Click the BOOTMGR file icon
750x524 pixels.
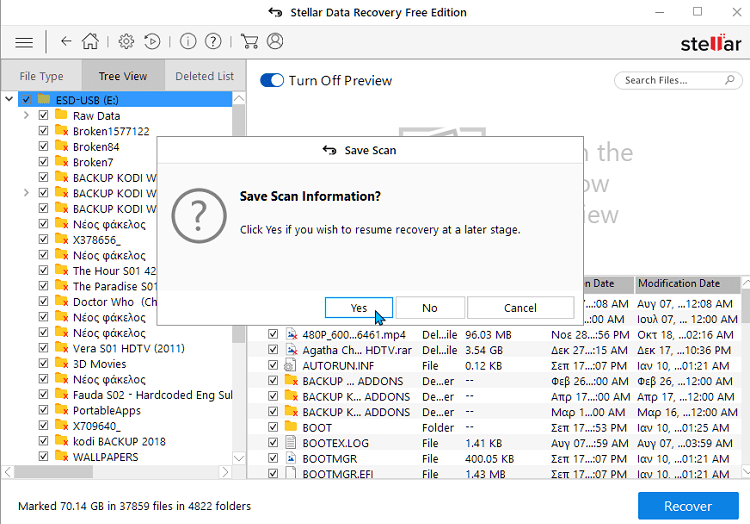click(x=290, y=458)
